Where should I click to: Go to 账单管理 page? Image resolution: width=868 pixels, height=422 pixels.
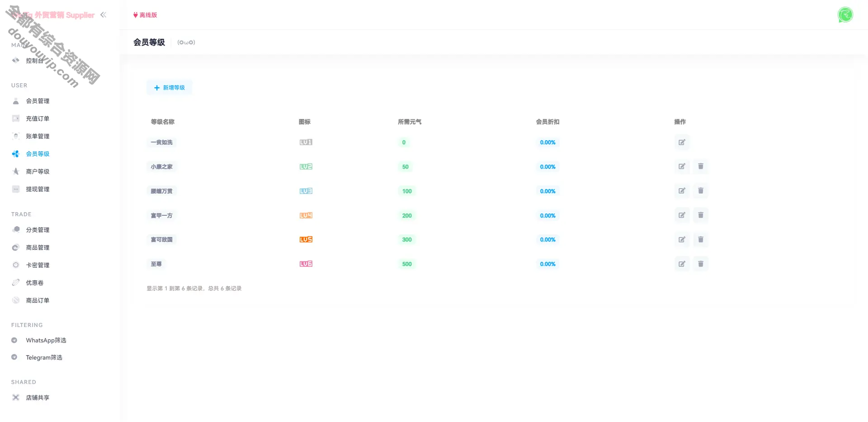point(38,137)
